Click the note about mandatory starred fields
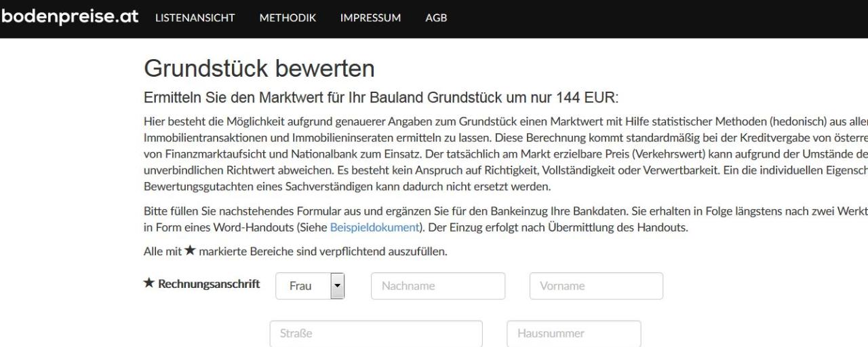Screen dimensions: 868x347 coord(296,251)
